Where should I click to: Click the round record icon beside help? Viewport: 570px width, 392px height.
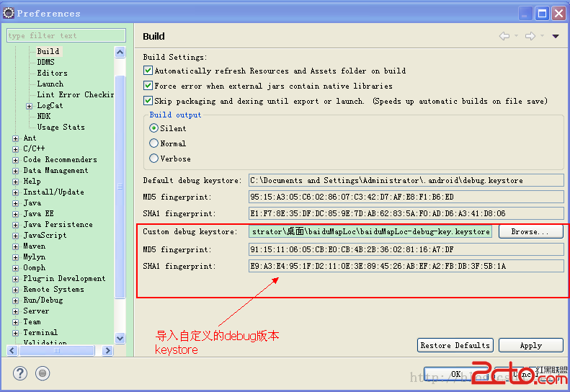tap(43, 373)
